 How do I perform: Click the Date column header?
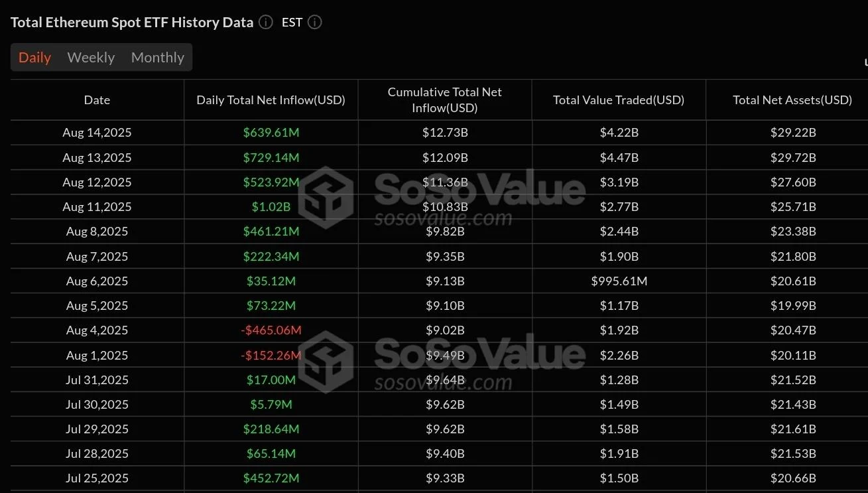(x=97, y=100)
